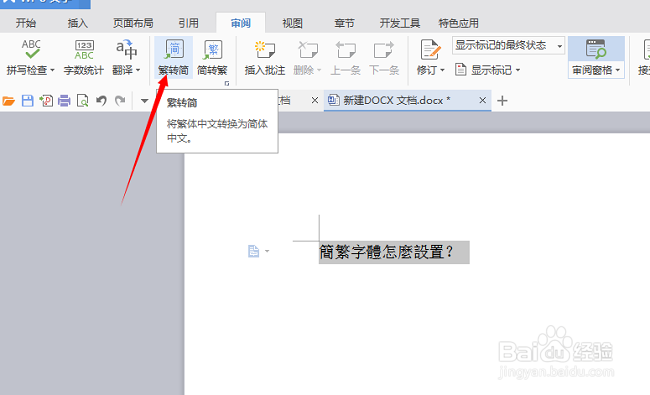Switch to the 插入 tab
The image size is (650, 395).
[78, 23]
